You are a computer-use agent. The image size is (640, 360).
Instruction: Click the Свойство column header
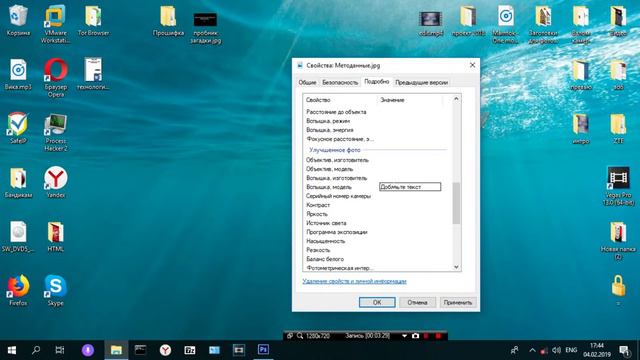coord(340,100)
